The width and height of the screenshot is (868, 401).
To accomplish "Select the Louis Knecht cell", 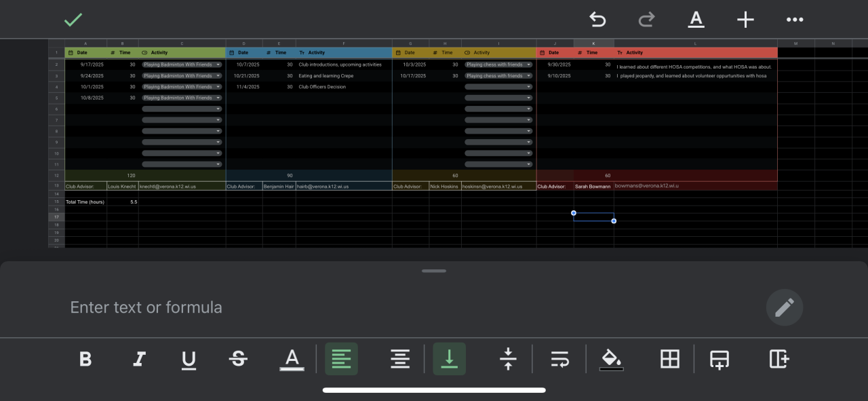I will (x=123, y=186).
